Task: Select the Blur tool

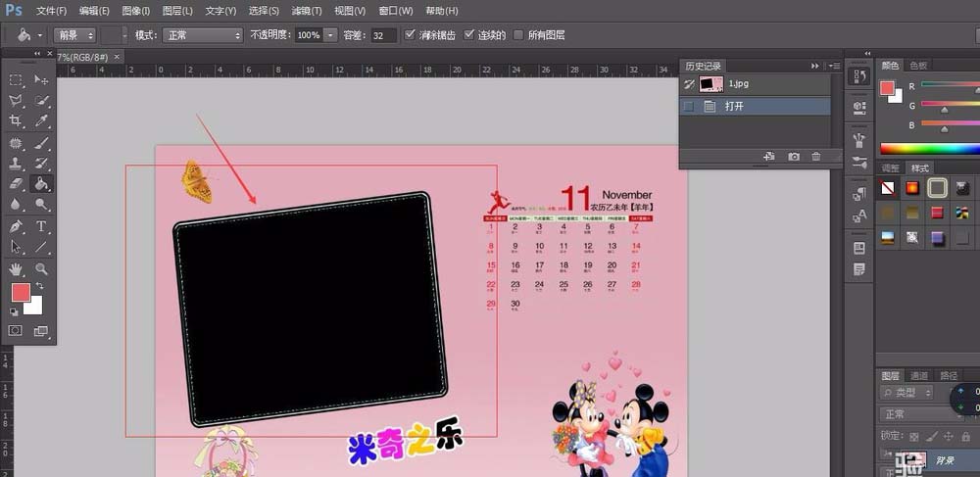Action: click(x=16, y=204)
